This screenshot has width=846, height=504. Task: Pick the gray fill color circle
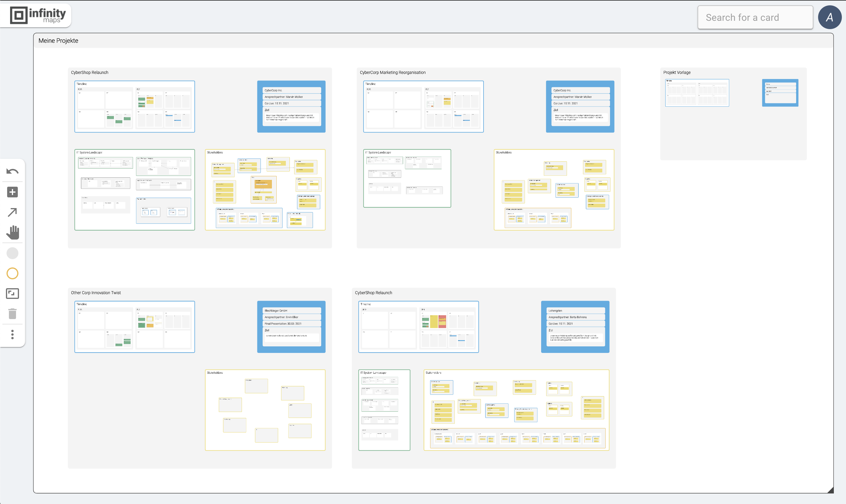coord(12,253)
